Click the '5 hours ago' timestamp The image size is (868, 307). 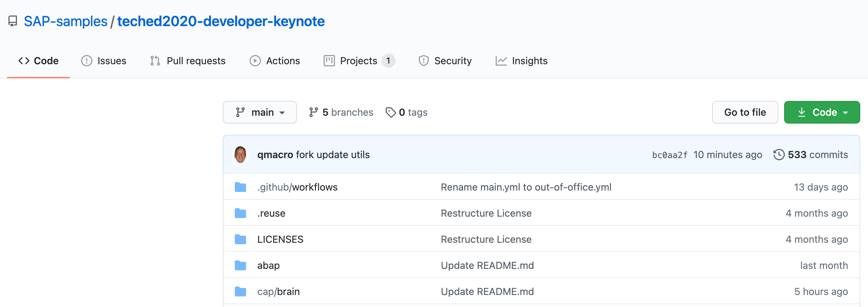[821, 291]
